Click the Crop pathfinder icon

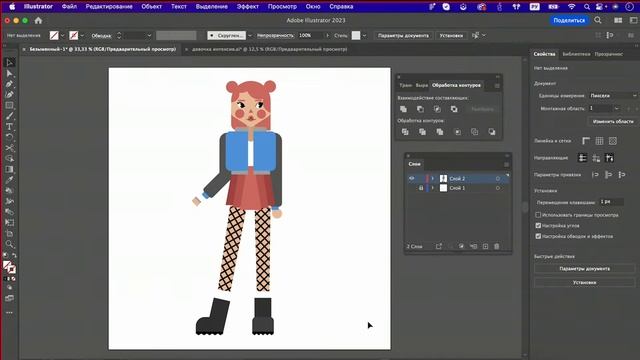coord(458,132)
